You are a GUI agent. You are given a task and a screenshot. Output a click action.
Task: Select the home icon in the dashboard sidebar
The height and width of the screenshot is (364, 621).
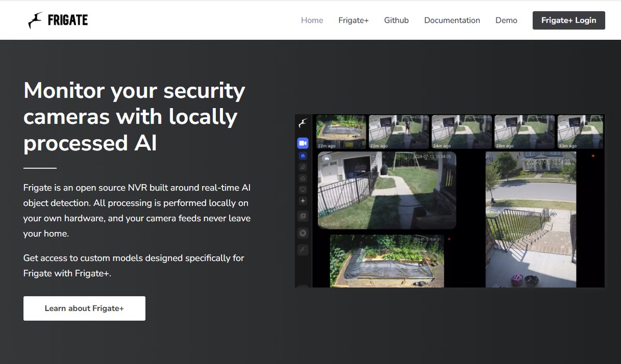303,156
